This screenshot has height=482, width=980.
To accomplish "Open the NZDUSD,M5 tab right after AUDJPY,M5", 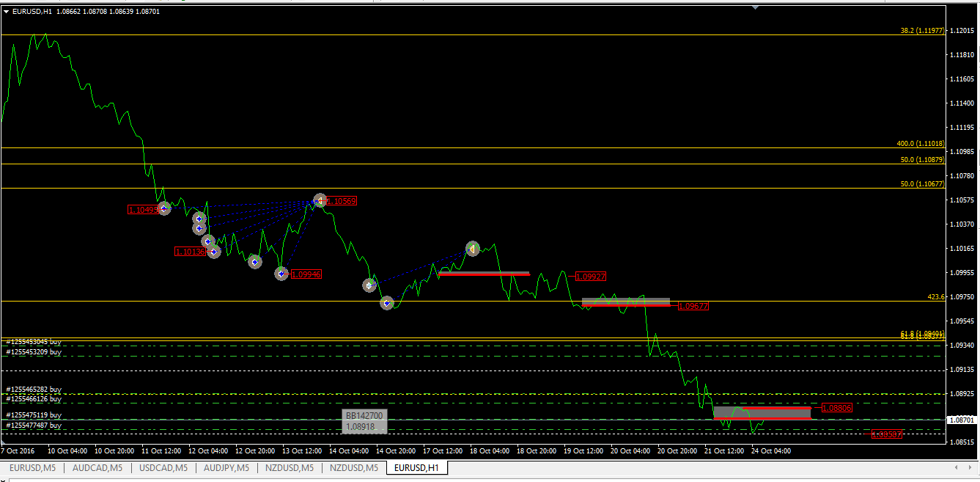I will coord(290,468).
